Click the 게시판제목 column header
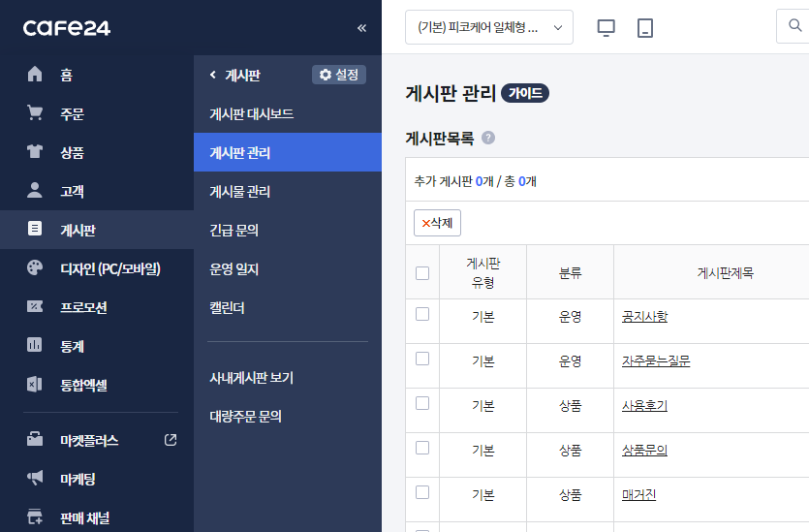The width and height of the screenshot is (809, 532). tap(726, 273)
